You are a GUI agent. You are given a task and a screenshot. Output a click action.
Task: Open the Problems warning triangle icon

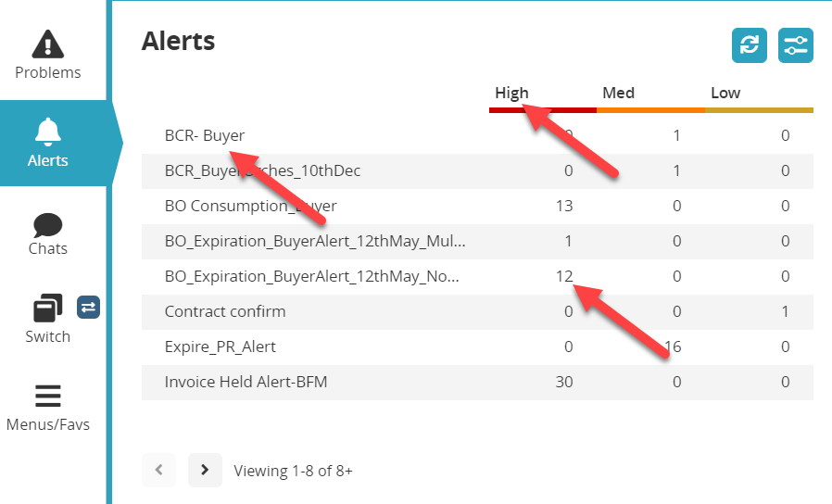click(48, 44)
